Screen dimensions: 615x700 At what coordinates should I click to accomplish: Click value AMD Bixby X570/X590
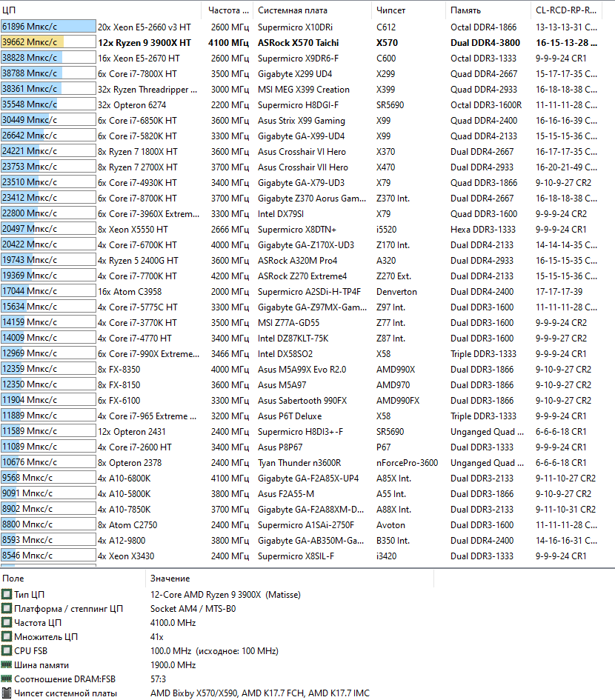click(260, 693)
